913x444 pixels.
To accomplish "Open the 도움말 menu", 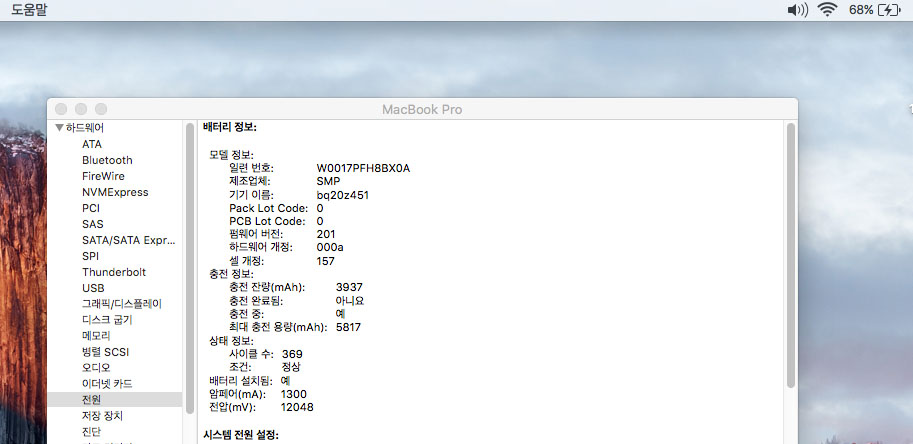I will pos(28,10).
